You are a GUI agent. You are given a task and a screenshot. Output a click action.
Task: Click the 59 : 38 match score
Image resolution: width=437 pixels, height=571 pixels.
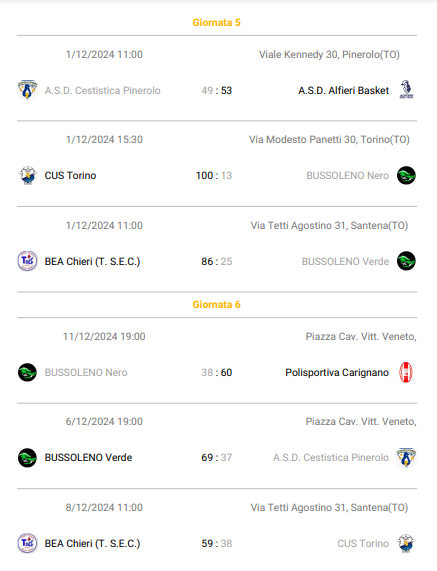coord(217,544)
